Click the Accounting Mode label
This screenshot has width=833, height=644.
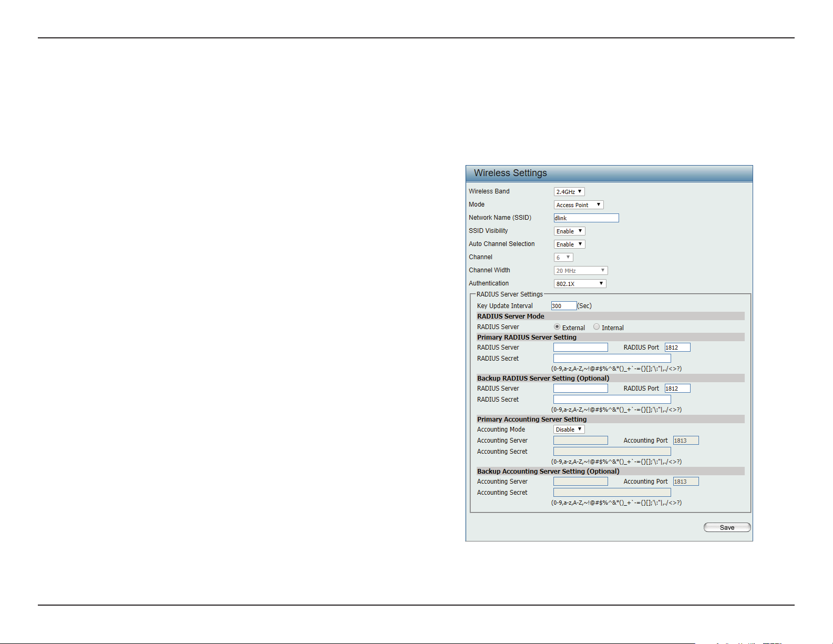pyautogui.click(x=501, y=430)
